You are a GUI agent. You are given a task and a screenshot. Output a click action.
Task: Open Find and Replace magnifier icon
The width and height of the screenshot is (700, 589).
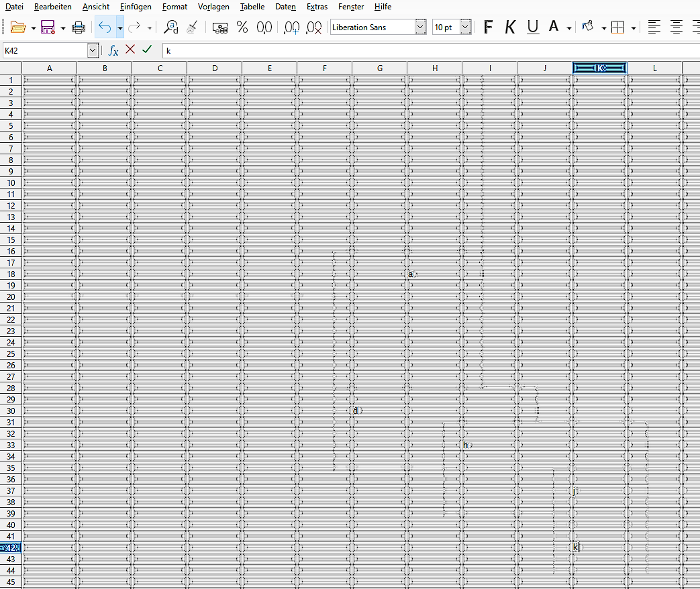170,28
